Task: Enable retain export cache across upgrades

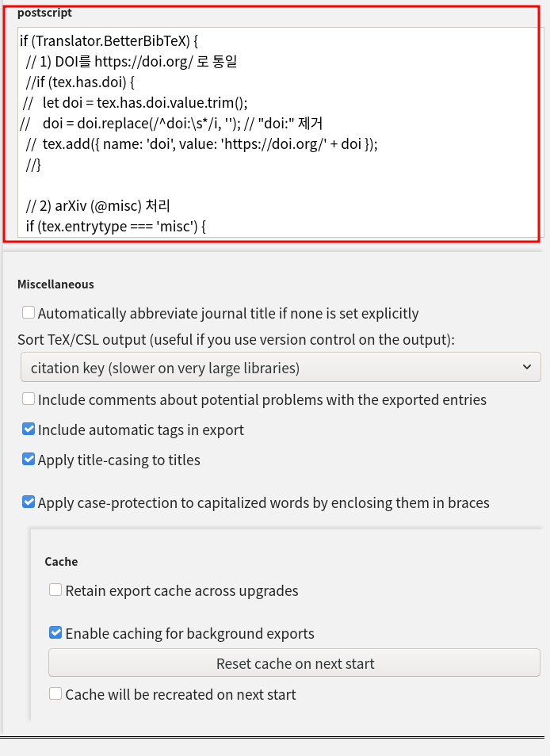Action: pyautogui.click(x=55, y=590)
